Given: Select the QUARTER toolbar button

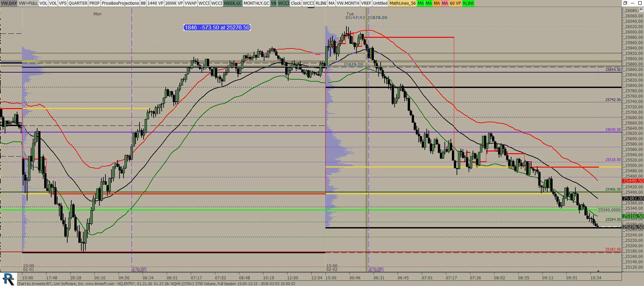Looking at the screenshot, I should point(78,3).
